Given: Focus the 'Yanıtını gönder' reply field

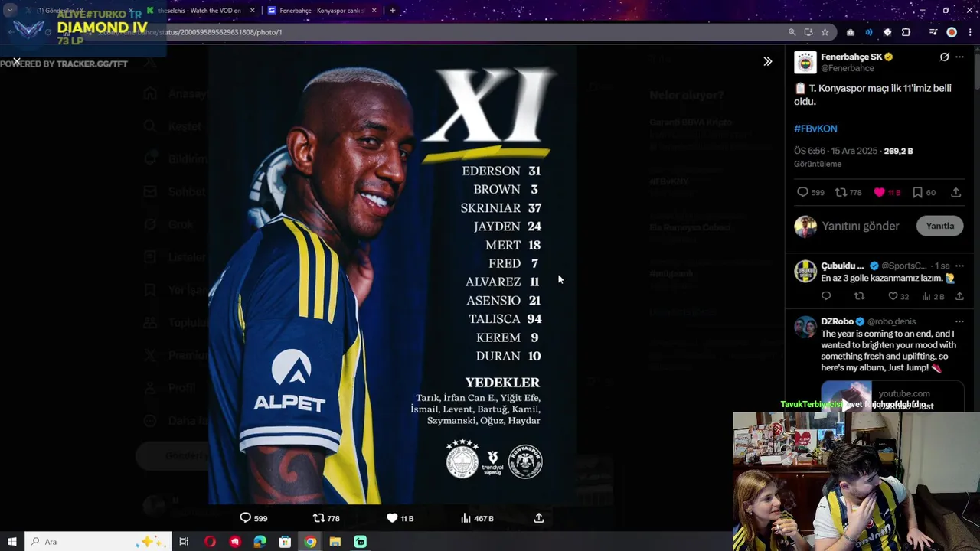Looking at the screenshot, I should click(x=861, y=227).
